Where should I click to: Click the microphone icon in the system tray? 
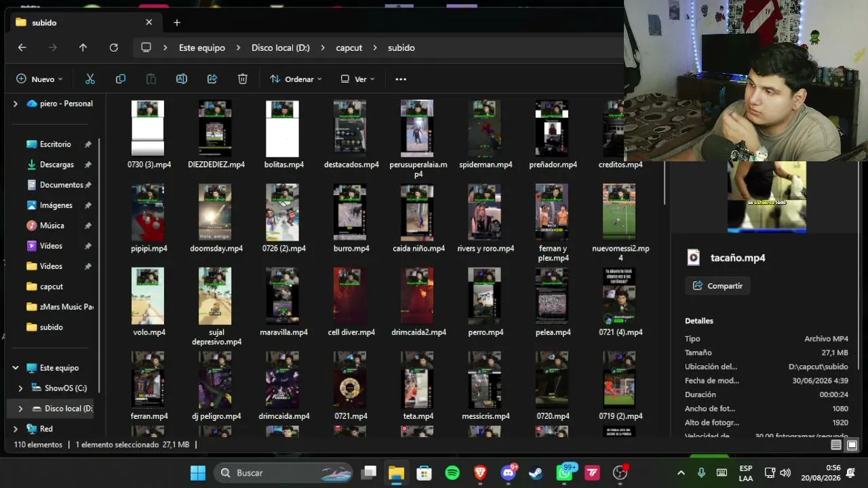click(x=702, y=472)
